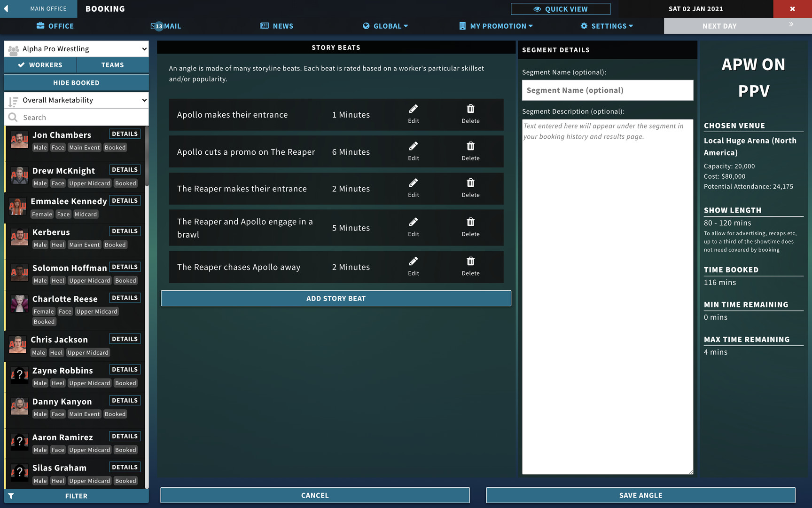This screenshot has height=508, width=812.
Task: Click the Add Story Beat button
Action: coord(336,298)
